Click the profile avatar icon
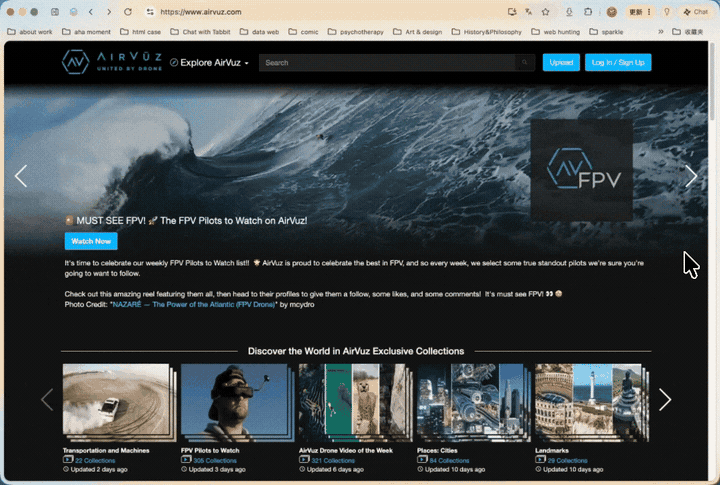The height and width of the screenshot is (485, 720). tap(611, 12)
